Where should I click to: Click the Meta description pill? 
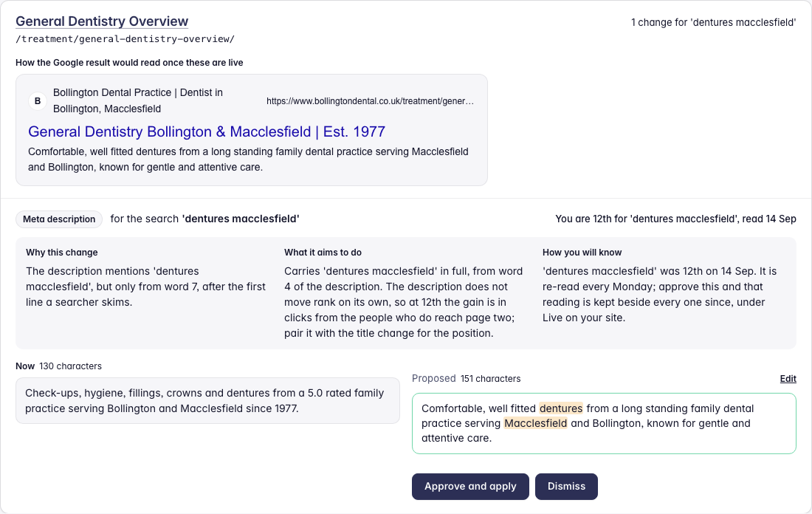coord(59,219)
